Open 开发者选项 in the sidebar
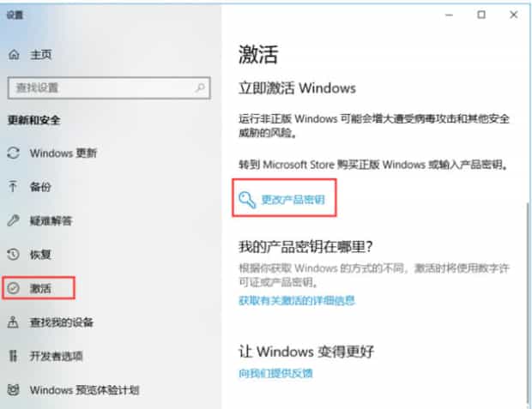The image size is (532, 409). click(x=56, y=356)
